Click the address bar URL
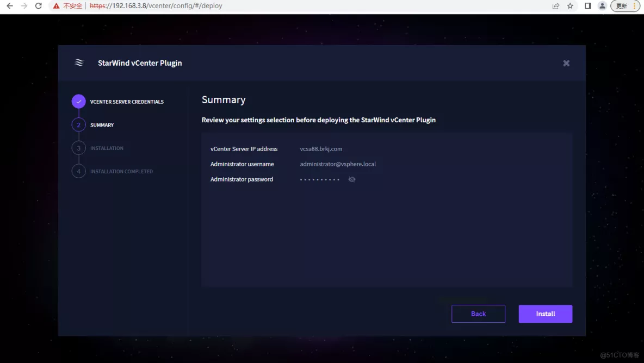This screenshot has height=363, width=644. coord(156,6)
